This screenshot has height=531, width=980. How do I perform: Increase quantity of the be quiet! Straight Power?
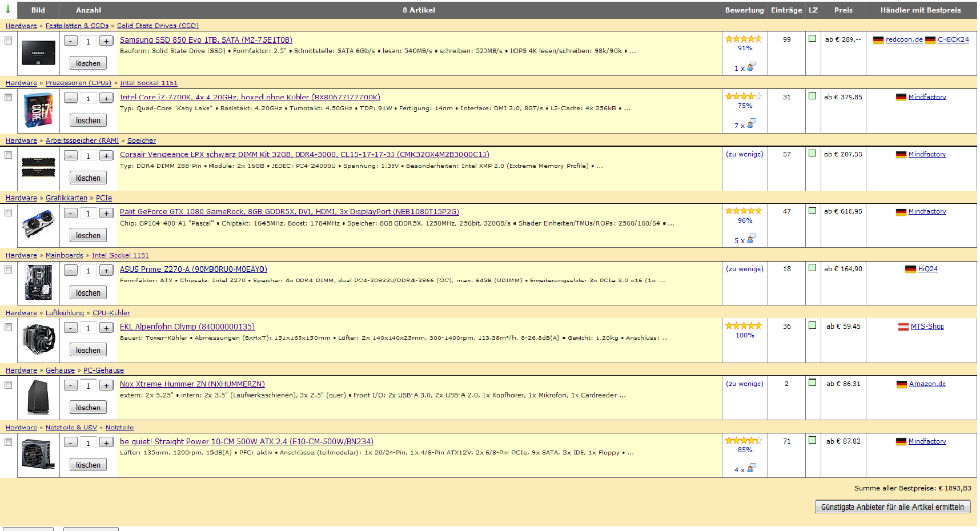(x=106, y=443)
